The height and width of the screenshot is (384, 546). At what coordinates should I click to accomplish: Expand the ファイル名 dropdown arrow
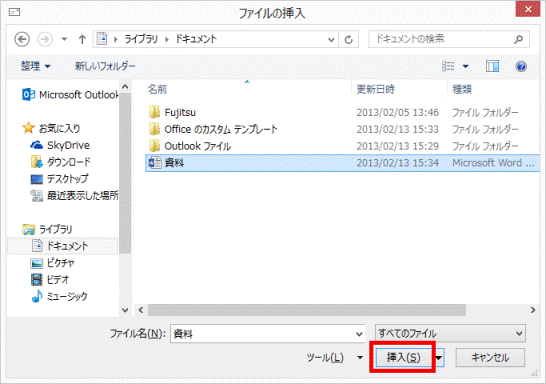click(x=359, y=334)
